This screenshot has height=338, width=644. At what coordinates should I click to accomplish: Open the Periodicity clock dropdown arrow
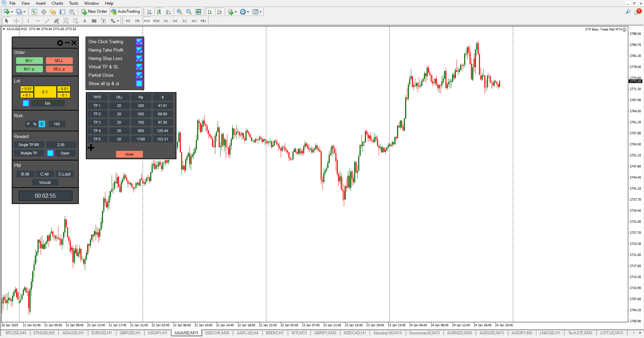pos(248,12)
